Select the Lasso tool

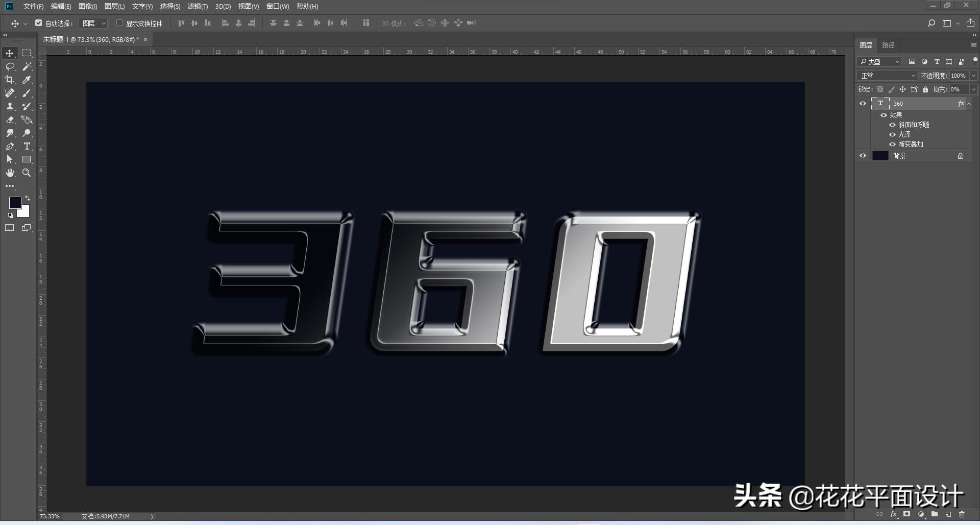(x=10, y=66)
